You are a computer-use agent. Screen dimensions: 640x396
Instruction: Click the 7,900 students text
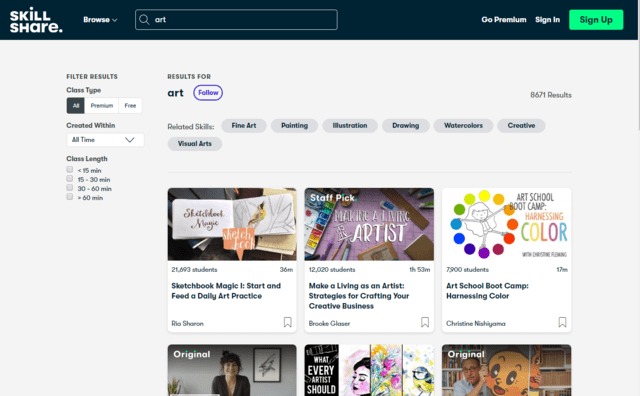(467, 269)
